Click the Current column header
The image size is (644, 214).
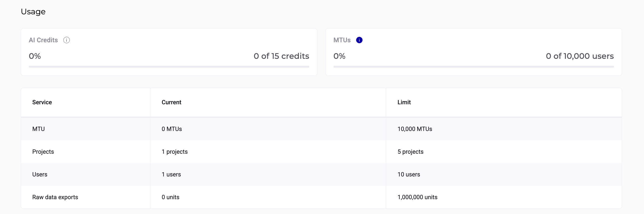[x=171, y=102]
